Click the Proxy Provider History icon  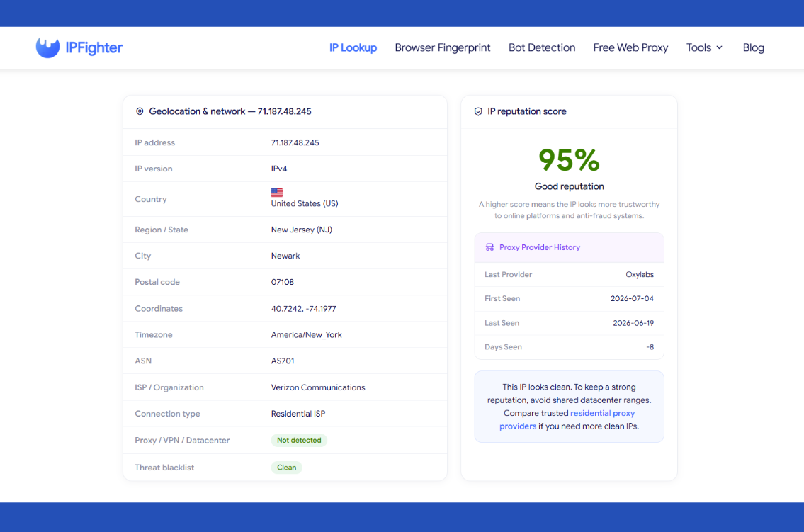pyautogui.click(x=489, y=247)
